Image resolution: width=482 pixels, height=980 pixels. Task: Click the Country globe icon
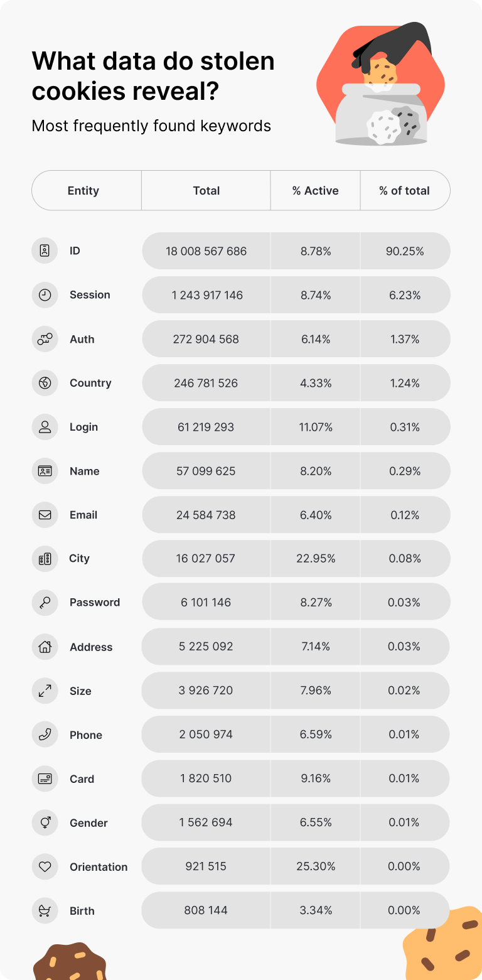[45, 383]
